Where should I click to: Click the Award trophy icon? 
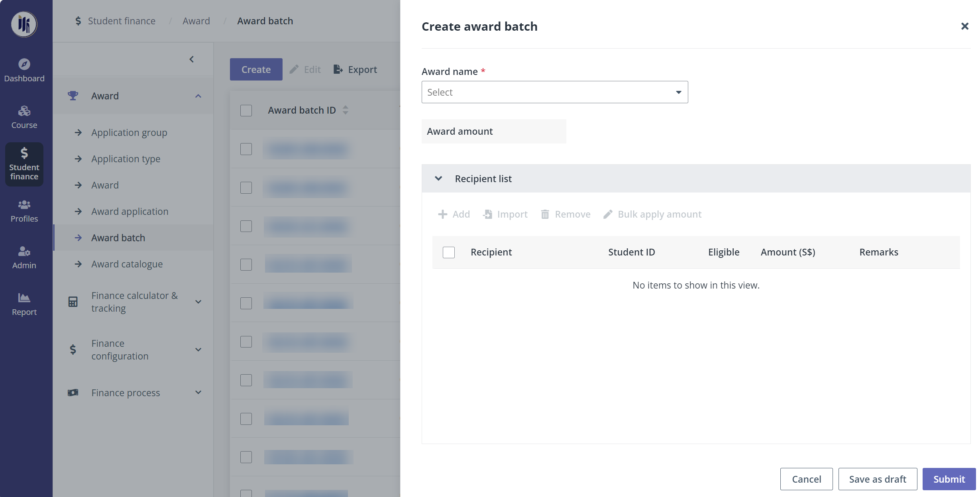coord(73,96)
